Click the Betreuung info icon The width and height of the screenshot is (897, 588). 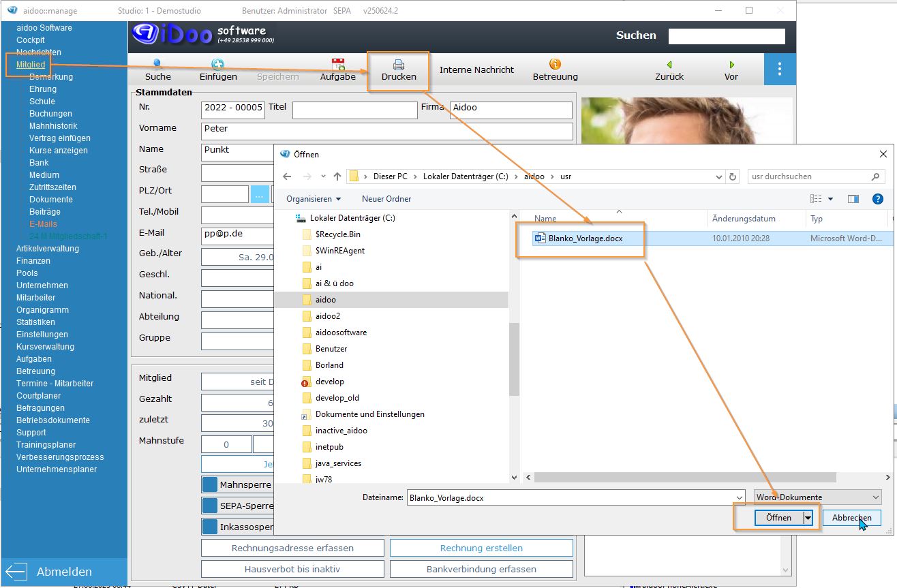555,64
